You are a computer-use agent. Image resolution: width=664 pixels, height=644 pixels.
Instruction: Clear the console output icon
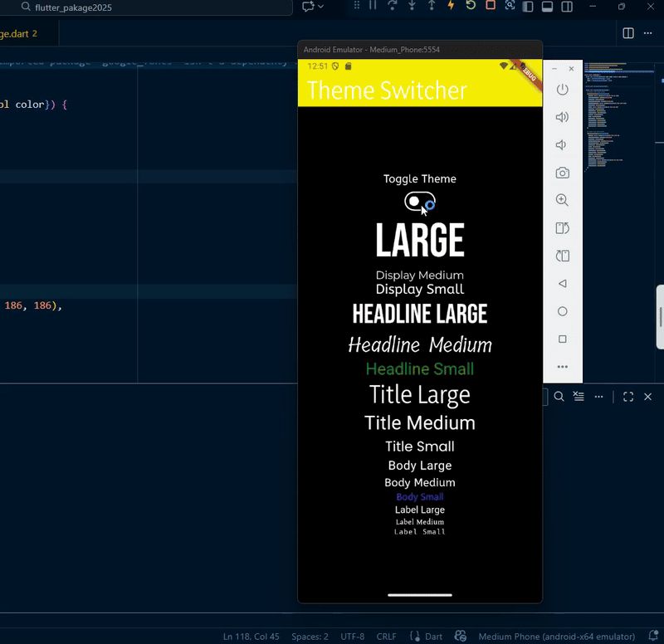point(579,397)
